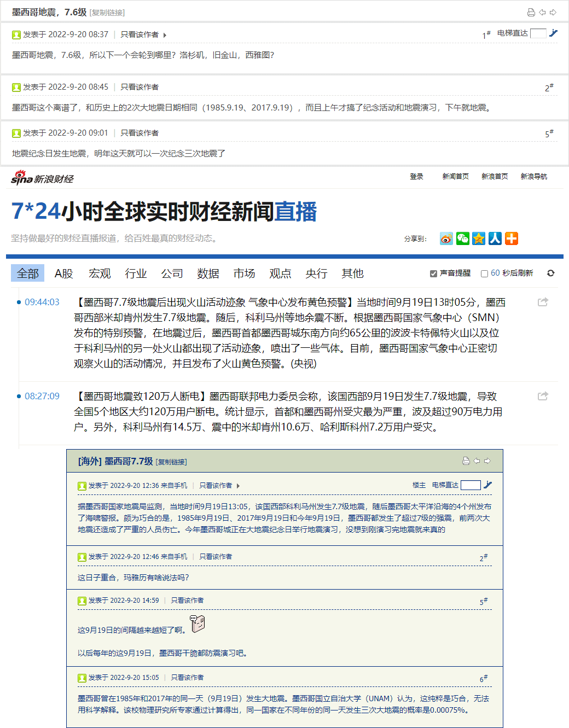Viewport: 569px width, 728px height.
Task: Click user icon of post dated 12:36 来自手机
Action: [x=82, y=486]
